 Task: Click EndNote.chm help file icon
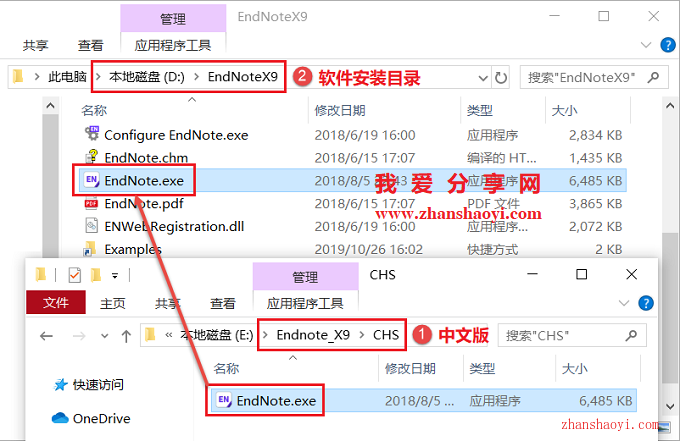92,157
